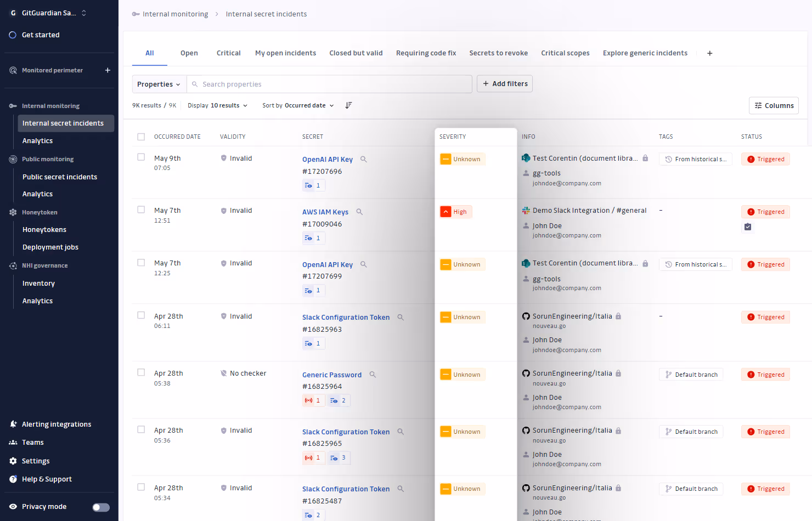Click the High severity icon
Viewport: 812px width, 521px height.
click(x=446, y=212)
